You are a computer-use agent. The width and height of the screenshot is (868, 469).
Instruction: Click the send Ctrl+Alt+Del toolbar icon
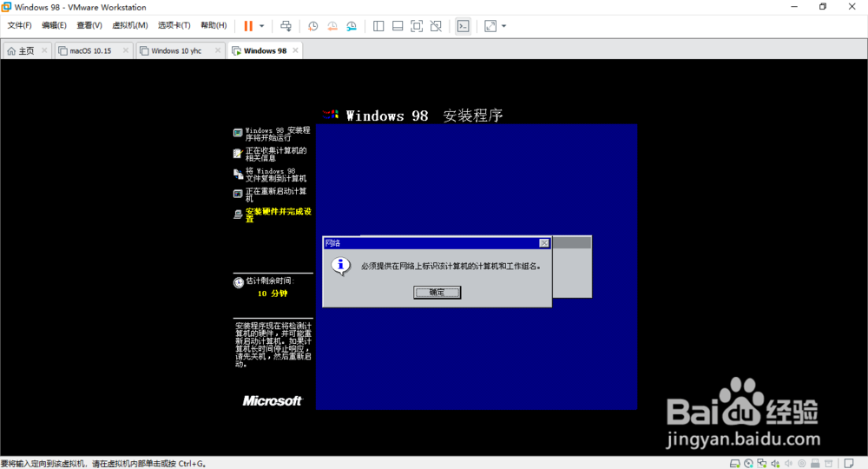286,26
